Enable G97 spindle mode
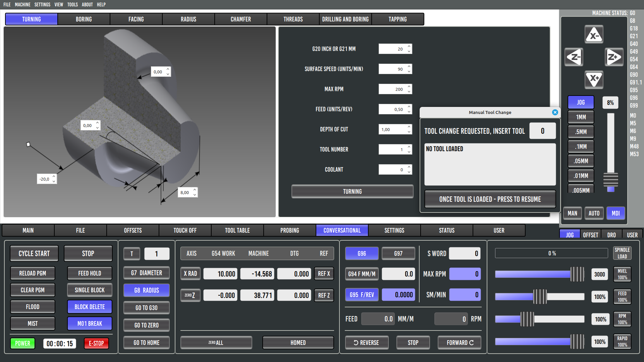This screenshot has height=362, width=644. click(x=398, y=253)
